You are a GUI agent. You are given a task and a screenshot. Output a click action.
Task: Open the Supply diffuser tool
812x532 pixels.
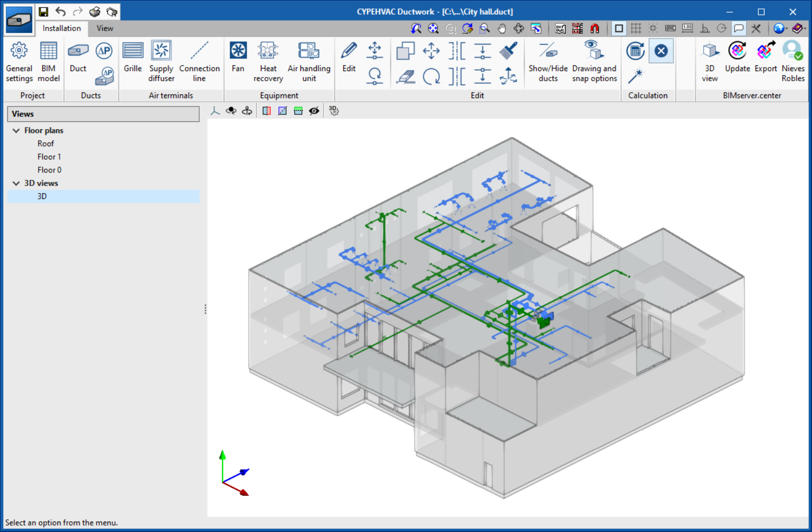point(161,61)
